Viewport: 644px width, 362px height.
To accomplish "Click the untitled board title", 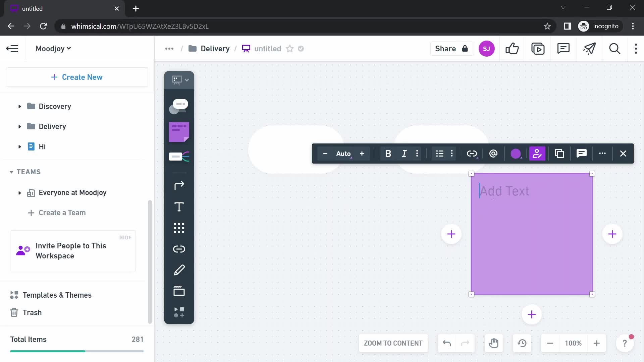I will click(268, 49).
